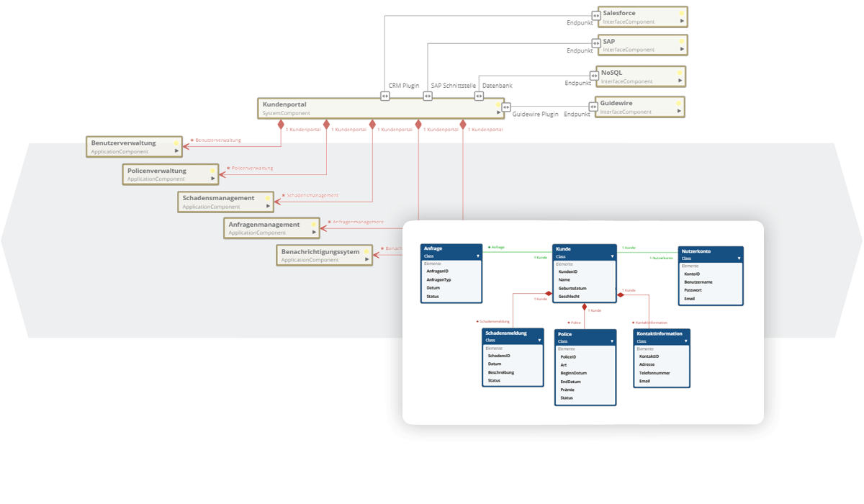
Task: Select the Telefonnummer attribute in Kontaktinformation
Action: pos(654,373)
